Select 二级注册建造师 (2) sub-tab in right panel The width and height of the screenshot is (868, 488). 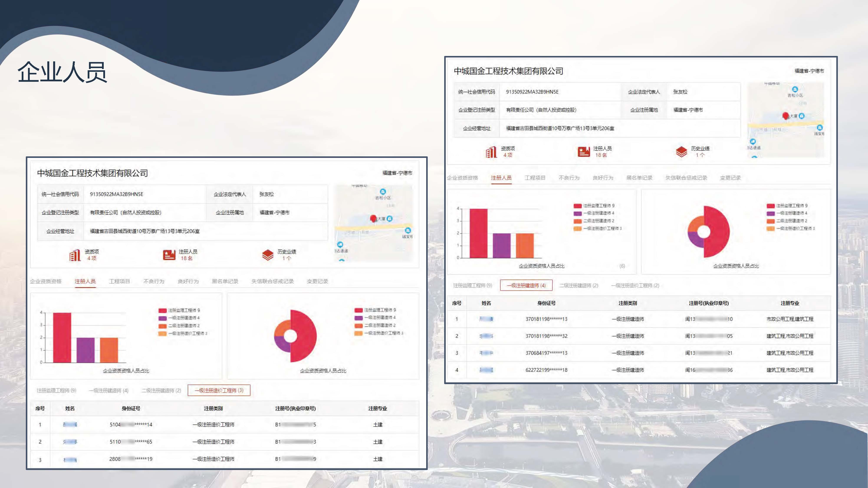[x=579, y=285]
